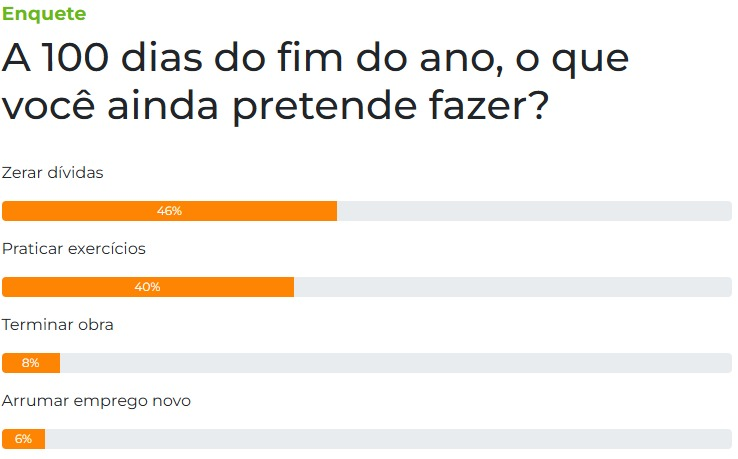Viewport: 738px width, 459px height.
Task: Click the green Enquete section label
Action: 44,14
